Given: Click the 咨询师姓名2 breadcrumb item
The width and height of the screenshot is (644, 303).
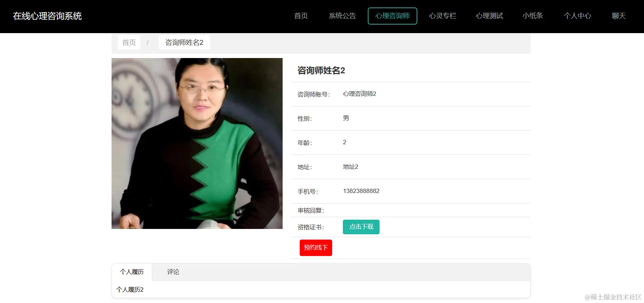Looking at the screenshot, I should tap(184, 42).
